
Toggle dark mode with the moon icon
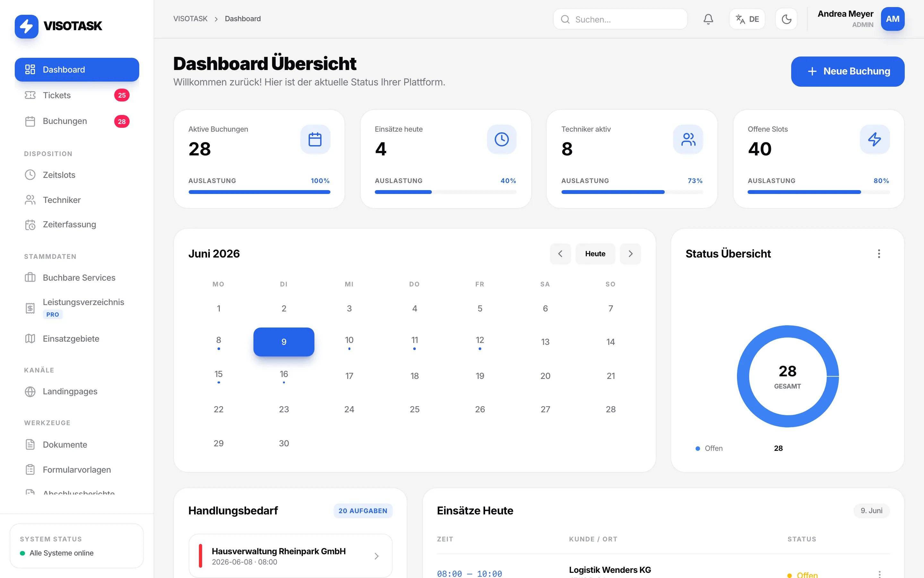pyautogui.click(x=786, y=19)
